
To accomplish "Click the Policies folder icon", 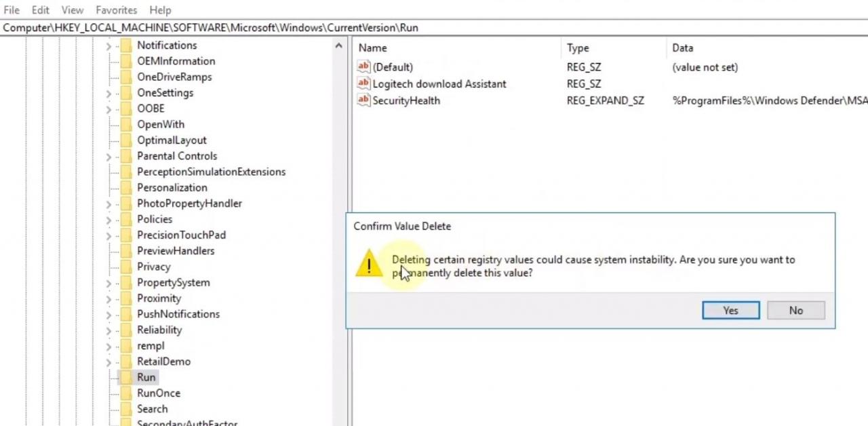I will click(126, 219).
